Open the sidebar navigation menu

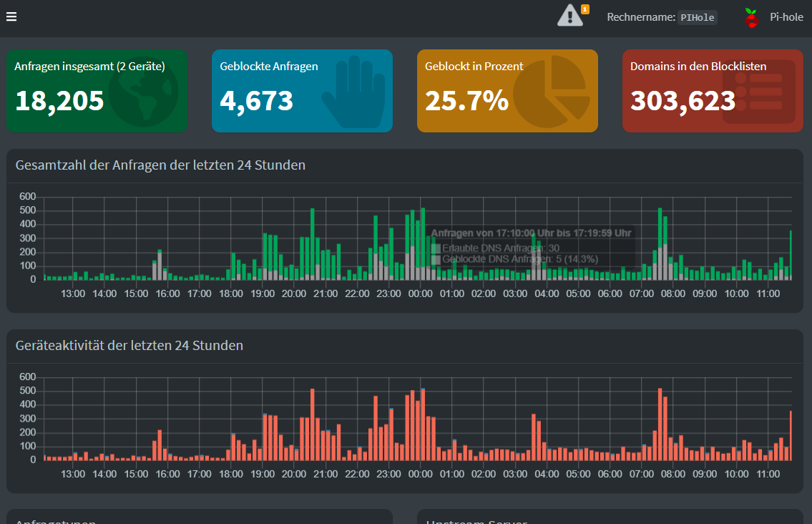(x=11, y=16)
